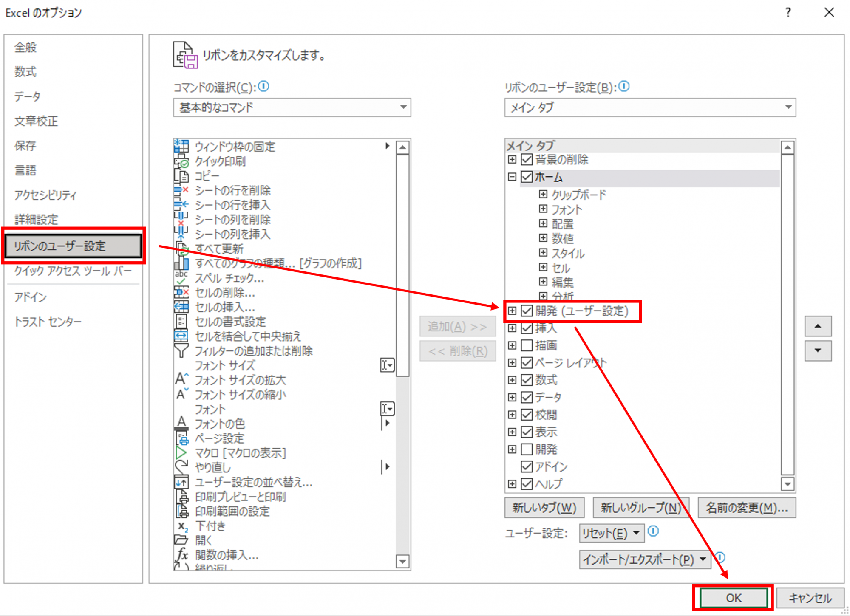The image size is (850, 616).
Task: Click the 新しいタブ button
Action: [x=544, y=508]
